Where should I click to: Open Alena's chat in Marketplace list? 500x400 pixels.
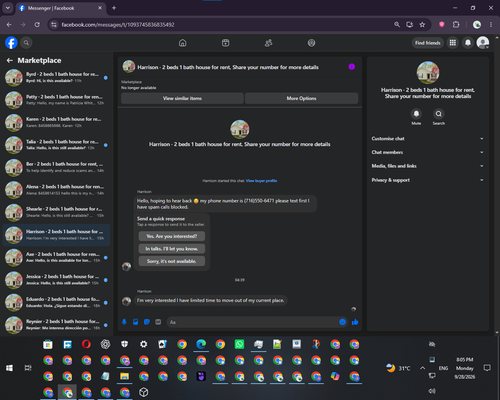pos(56,190)
